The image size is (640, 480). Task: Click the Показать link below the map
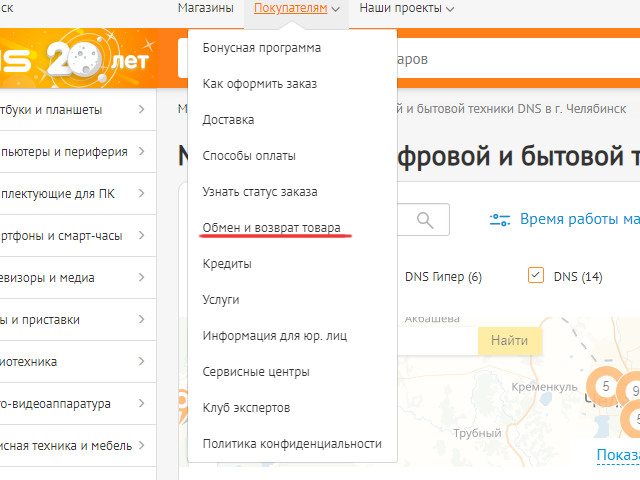(618, 455)
